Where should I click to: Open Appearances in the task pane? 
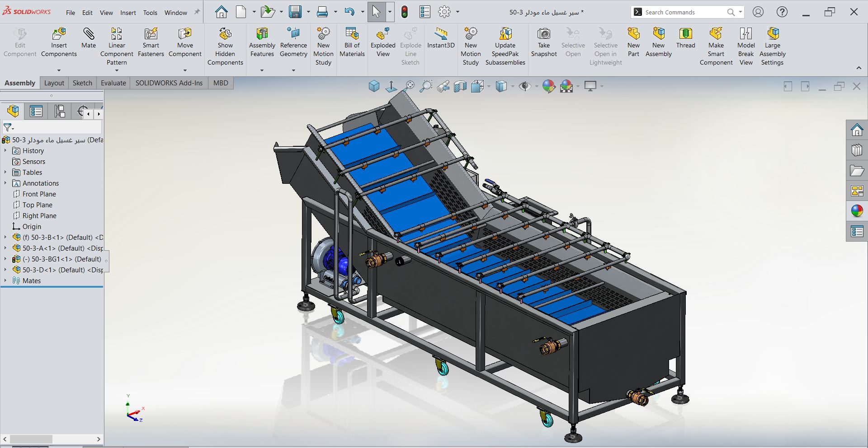[857, 210]
